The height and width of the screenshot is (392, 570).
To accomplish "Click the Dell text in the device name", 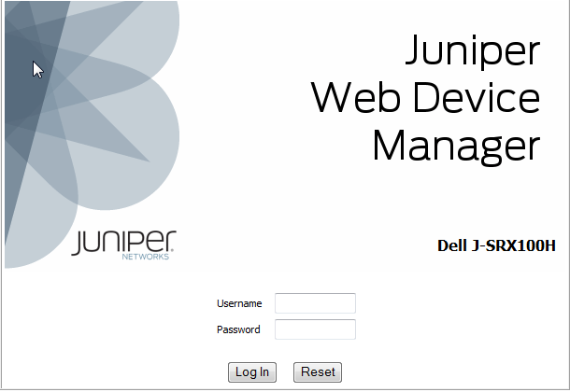I will point(455,246).
